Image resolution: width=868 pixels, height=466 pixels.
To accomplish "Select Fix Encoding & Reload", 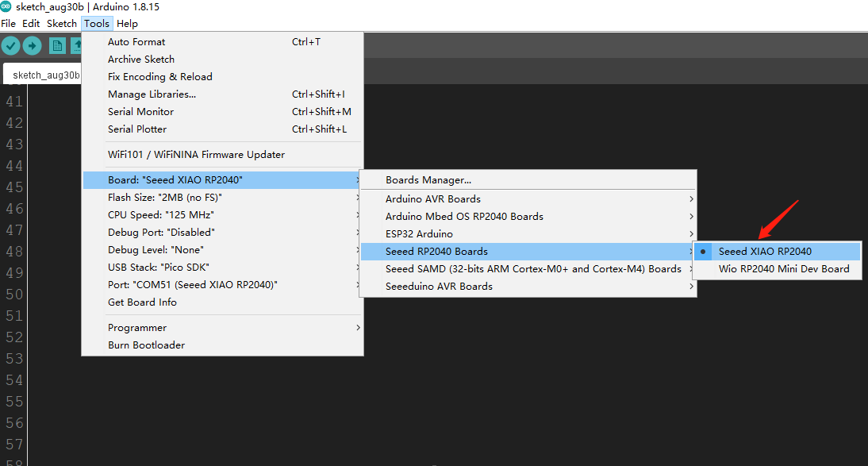I will 222,76.
